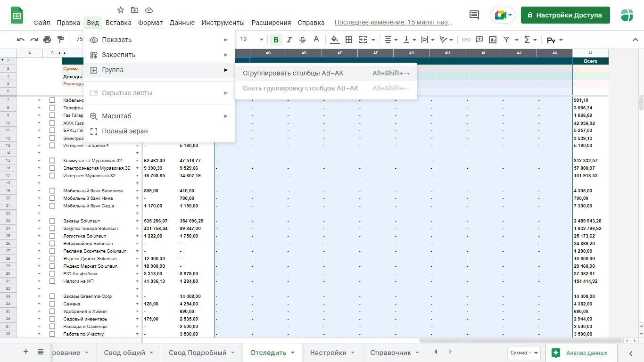Toggle italic formatting
The height and width of the screenshot is (362, 644).
pos(289,40)
